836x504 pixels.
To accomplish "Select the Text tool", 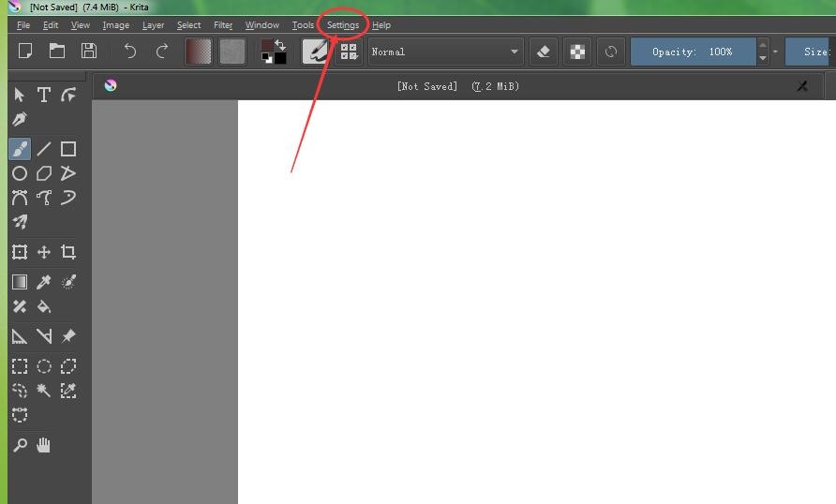I will [44, 95].
